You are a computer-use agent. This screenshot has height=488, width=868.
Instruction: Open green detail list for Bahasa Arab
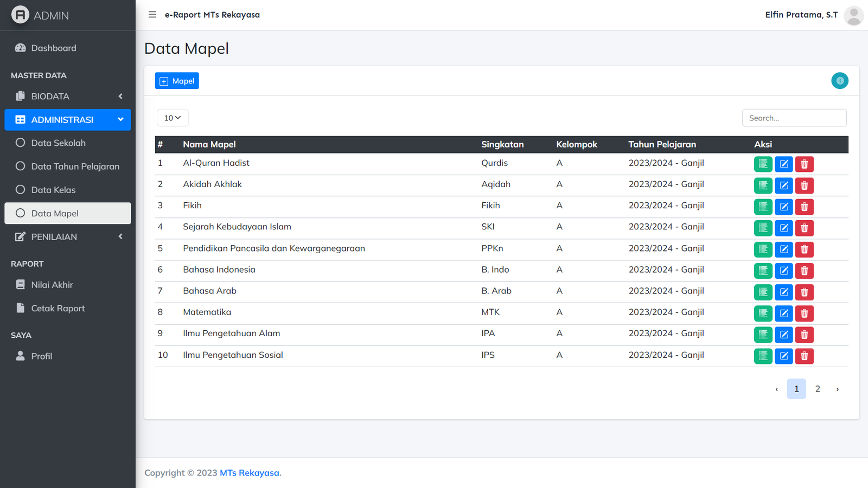763,292
